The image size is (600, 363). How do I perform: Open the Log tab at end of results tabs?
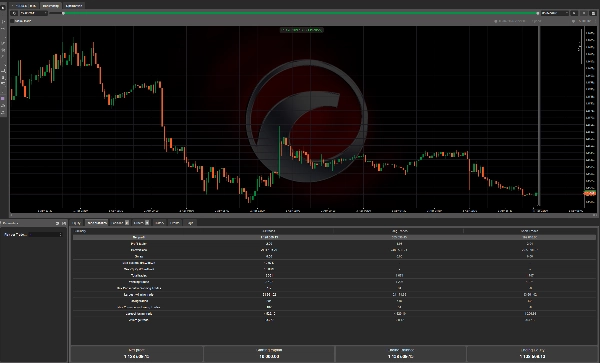coord(190,223)
